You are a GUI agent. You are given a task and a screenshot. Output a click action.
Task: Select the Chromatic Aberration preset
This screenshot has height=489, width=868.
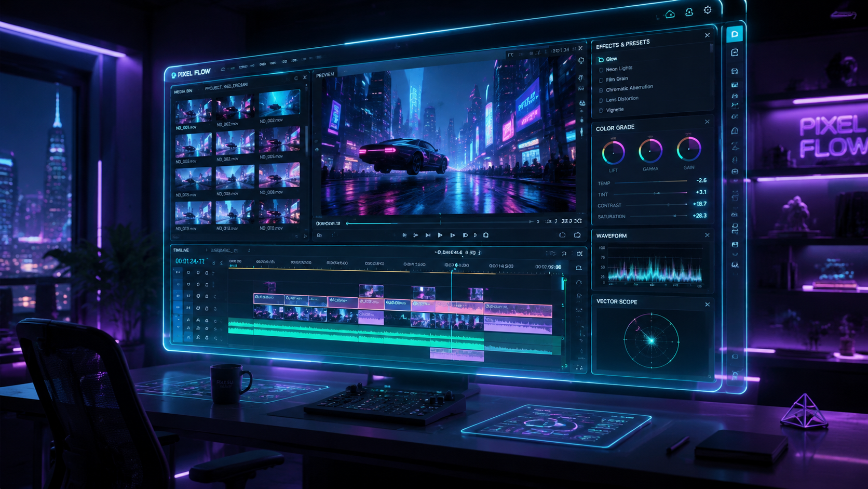point(629,88)
